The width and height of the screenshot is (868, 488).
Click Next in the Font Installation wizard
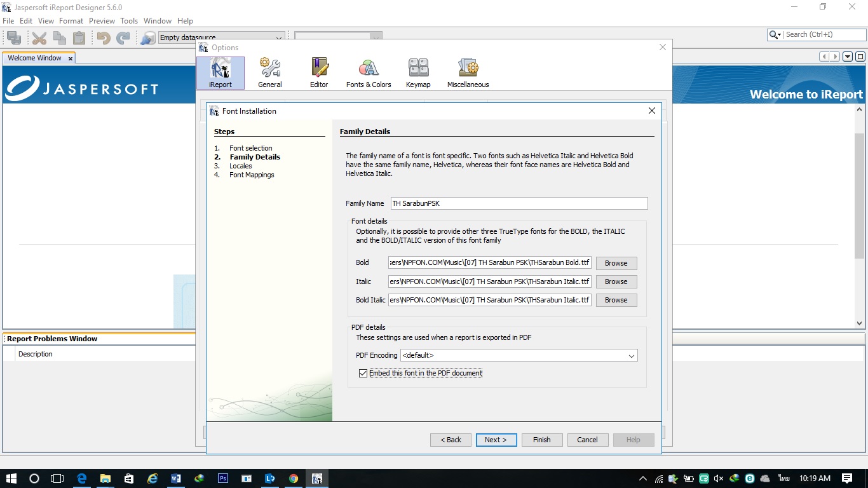coord(496,440)
